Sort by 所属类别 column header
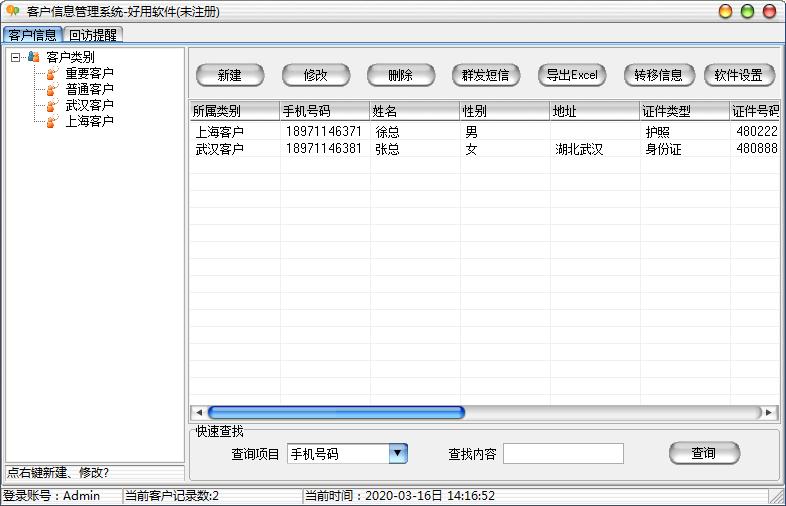The height and width of the screenshot is (506, 786). coord(235,111)
